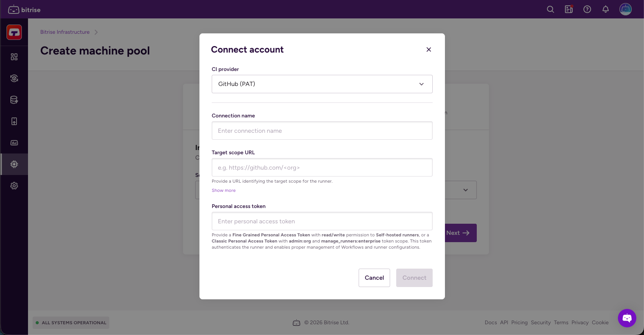Open the Docs footer link

(x=491, y=323)
